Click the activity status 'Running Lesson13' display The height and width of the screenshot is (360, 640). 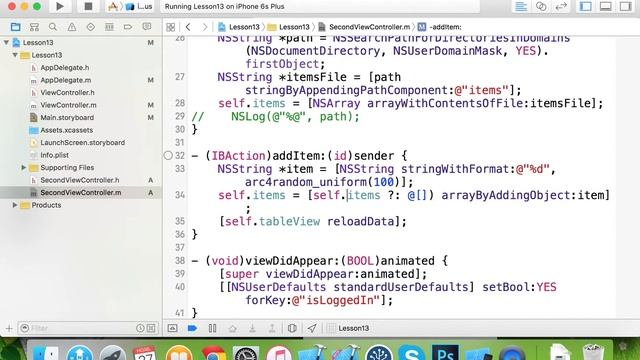(x=320, y=6)
